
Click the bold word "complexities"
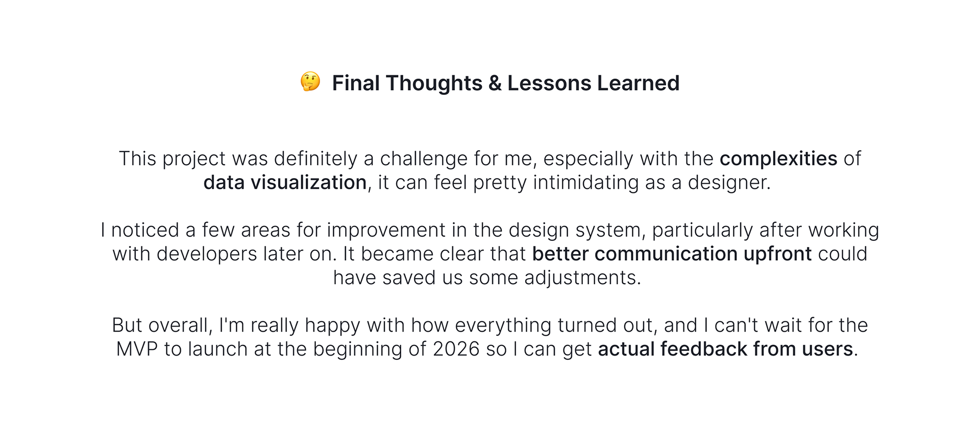click(778, 159)
